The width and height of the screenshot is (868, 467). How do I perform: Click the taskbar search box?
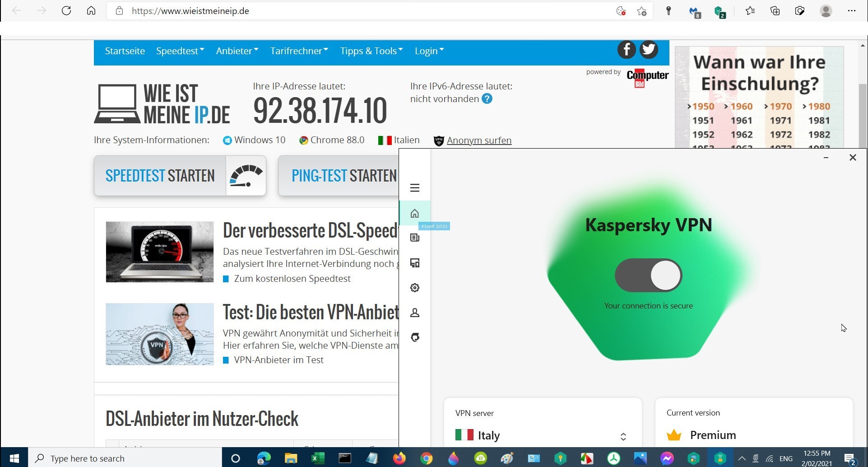[125, 458]
